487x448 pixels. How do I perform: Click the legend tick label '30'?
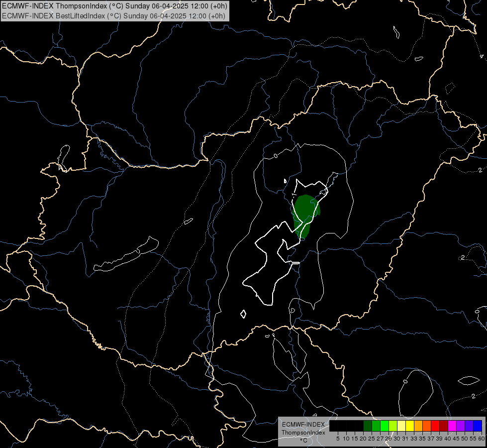(397, 439)
